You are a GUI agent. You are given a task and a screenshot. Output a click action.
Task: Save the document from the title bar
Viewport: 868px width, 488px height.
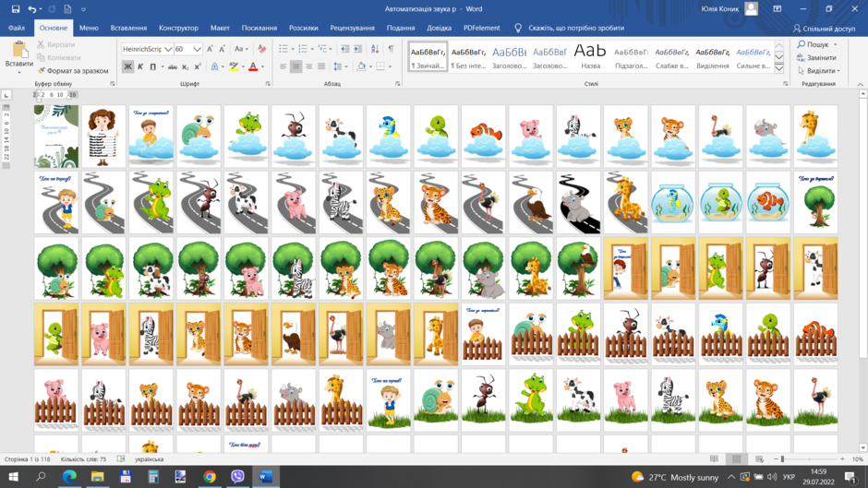[16, 9]
